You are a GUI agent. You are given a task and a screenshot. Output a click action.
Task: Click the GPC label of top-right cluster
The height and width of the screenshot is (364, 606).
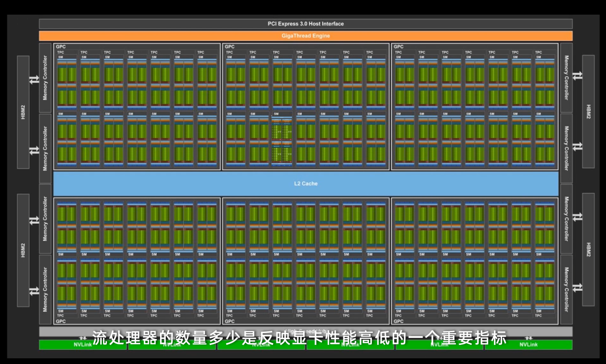(x=399, y=47)
